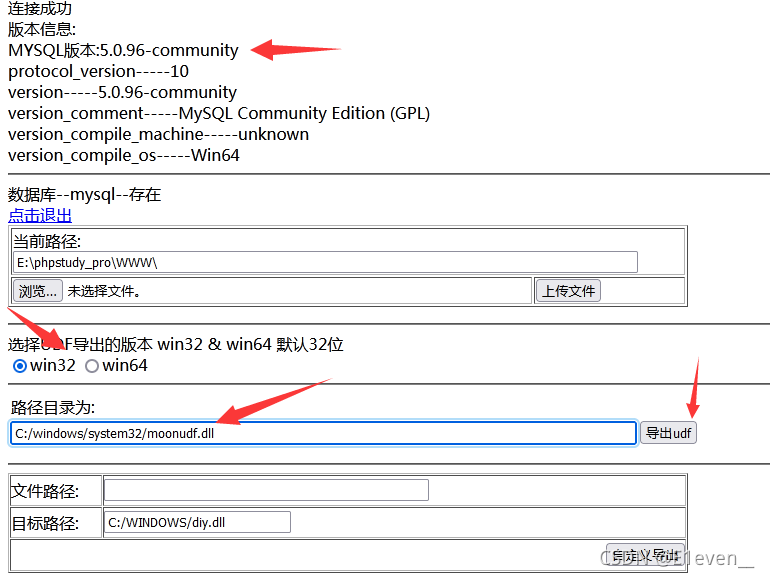Click the 点击退出 logout link
The height and width of the screenshot is (578, 770).
pyautogui.click(x=40, y=215)
